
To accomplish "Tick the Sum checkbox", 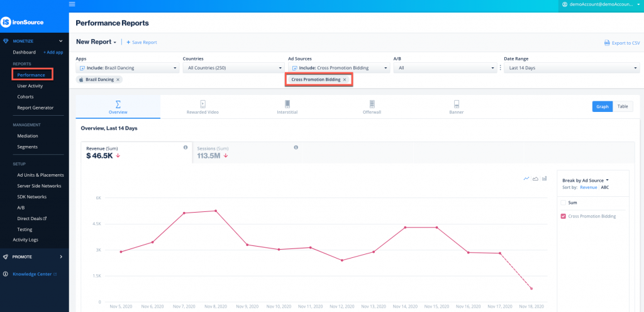I will [x=563, y=203].
